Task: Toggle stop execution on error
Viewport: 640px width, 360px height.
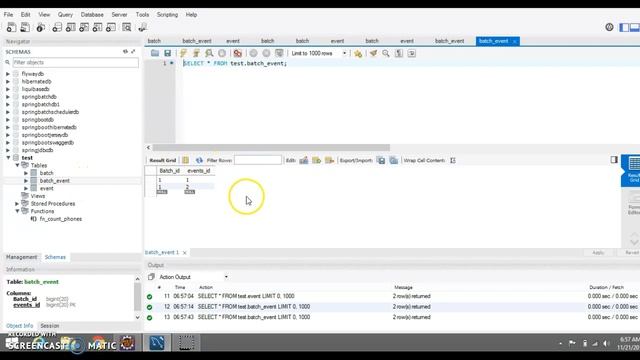Action: click(x=238, y=53)
